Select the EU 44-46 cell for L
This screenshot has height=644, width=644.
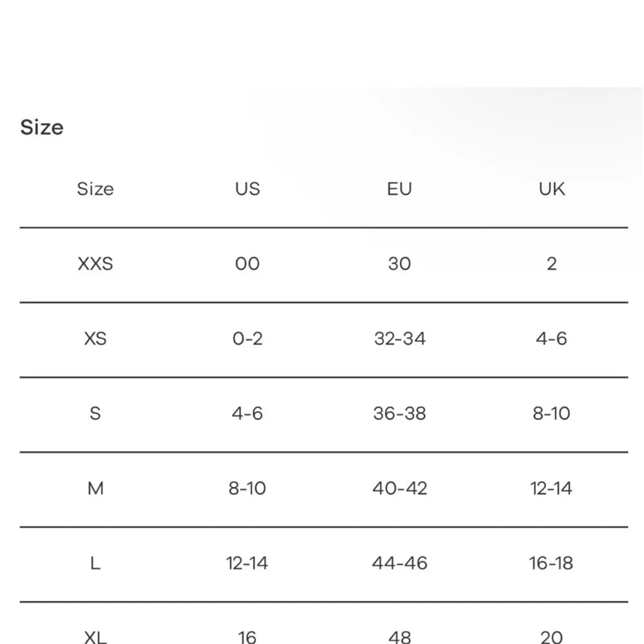tap(399, 563)
